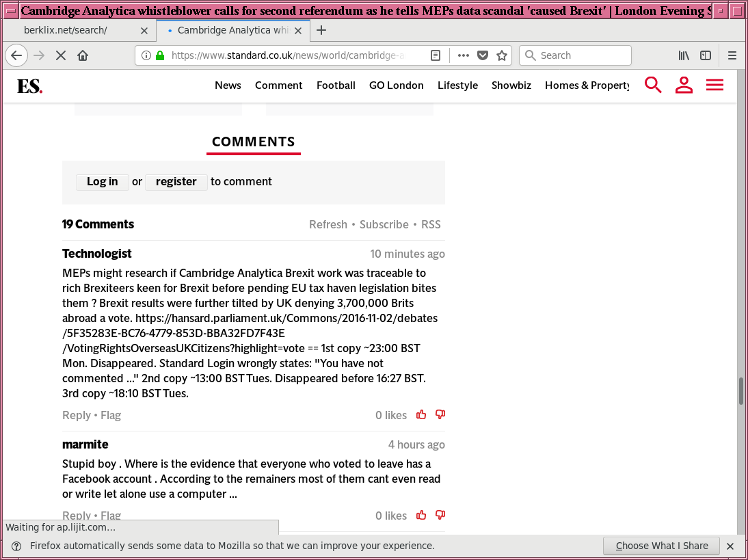
Task: Click the notification bar question mark icon
Action: [16, 546]
